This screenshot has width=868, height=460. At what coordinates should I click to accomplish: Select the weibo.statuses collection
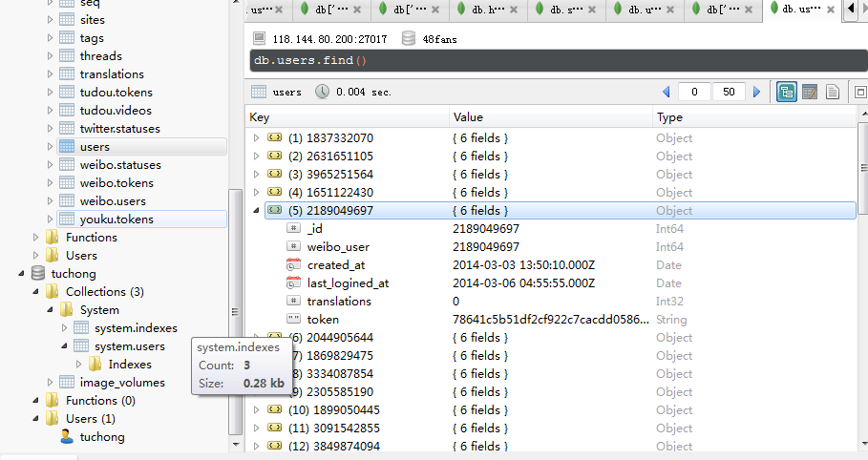pos(120,165)
